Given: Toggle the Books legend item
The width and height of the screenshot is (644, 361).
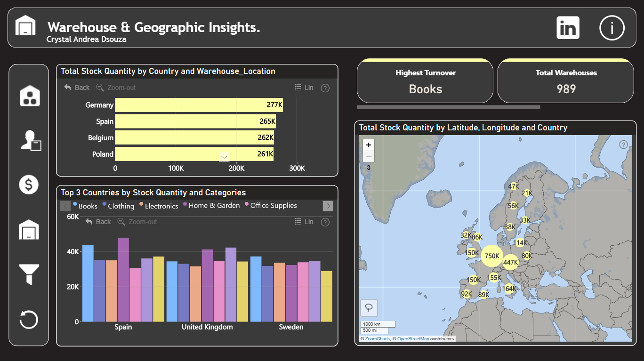Looking at the screenshot, I should click(x=85, y=206).
